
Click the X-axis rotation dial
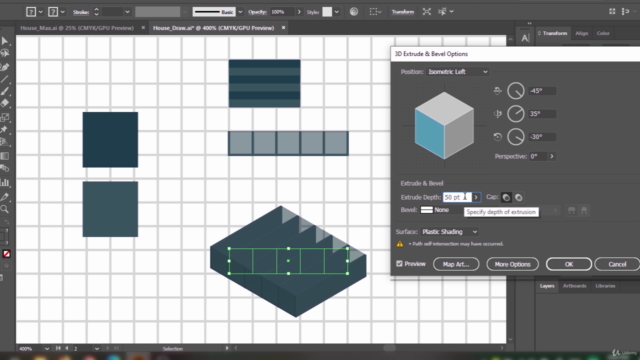(x=516, y=91)
